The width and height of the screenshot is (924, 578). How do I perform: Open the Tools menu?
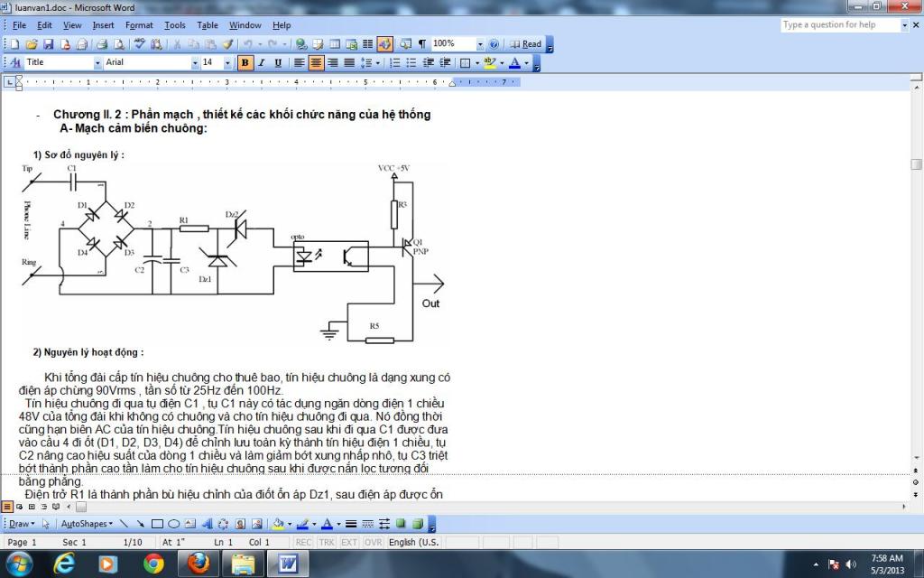point(174,25)
